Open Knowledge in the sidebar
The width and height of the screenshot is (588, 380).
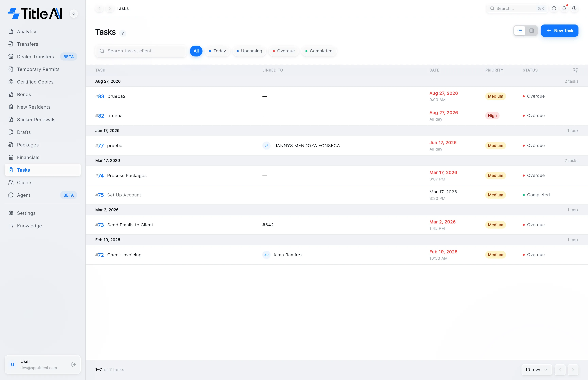point(43,226)
